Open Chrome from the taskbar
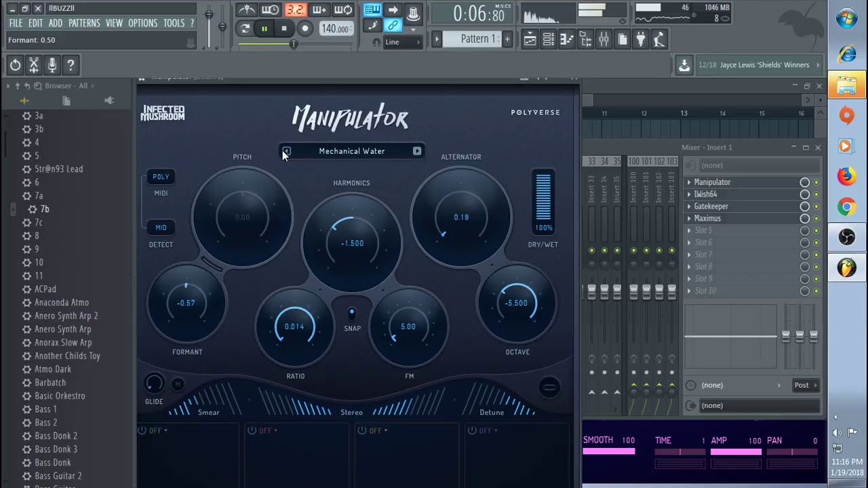 (847, 207)
